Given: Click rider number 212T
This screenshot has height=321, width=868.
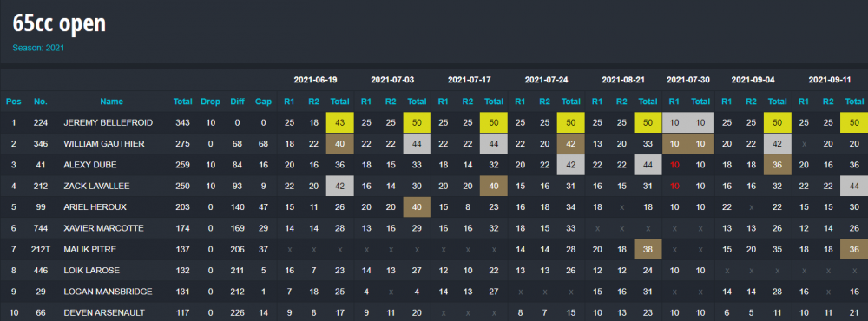Looking at the screenshot, I should pyautogui.click(x=41, y=249).
